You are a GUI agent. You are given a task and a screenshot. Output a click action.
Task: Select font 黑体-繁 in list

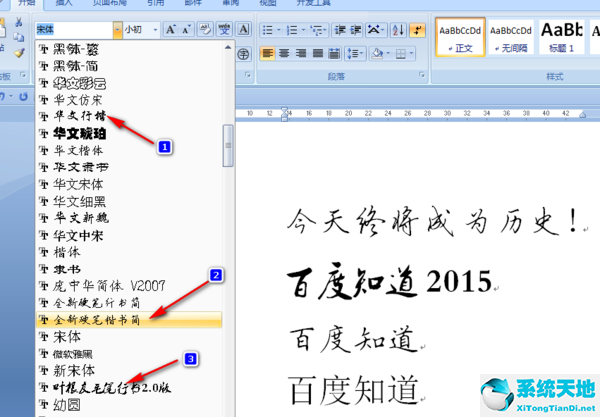tap(129, 49)
